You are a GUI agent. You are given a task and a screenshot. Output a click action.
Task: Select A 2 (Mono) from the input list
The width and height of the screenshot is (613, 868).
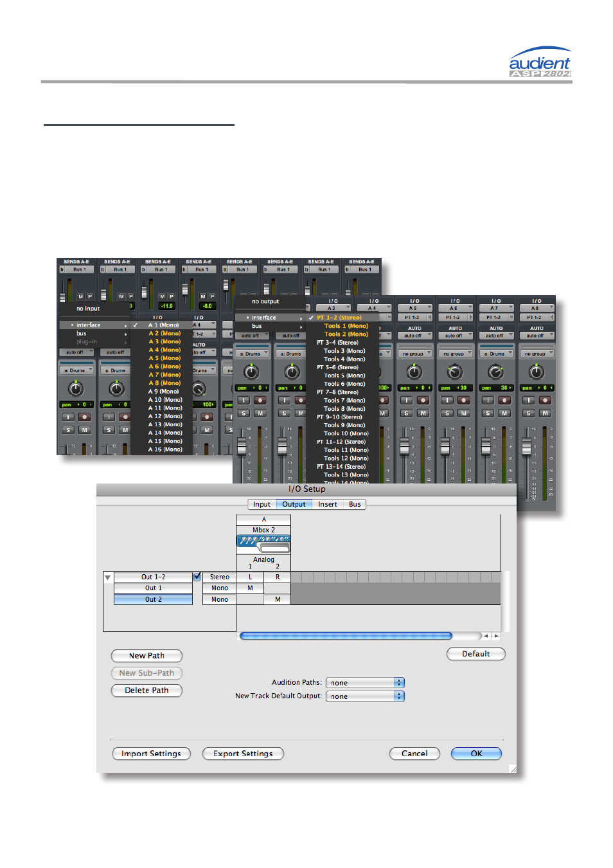pyautogui.click(x=164, y=333)
